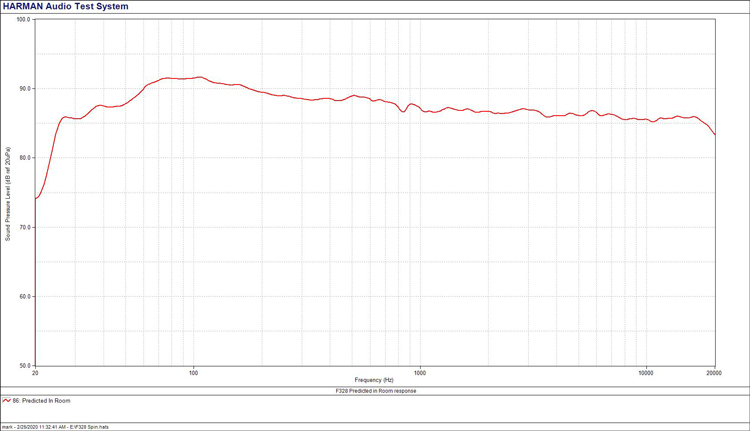Screen dimensions: 750x431
Task: Click the 1000 Hz frequency axis label
Action: [419, 373]
